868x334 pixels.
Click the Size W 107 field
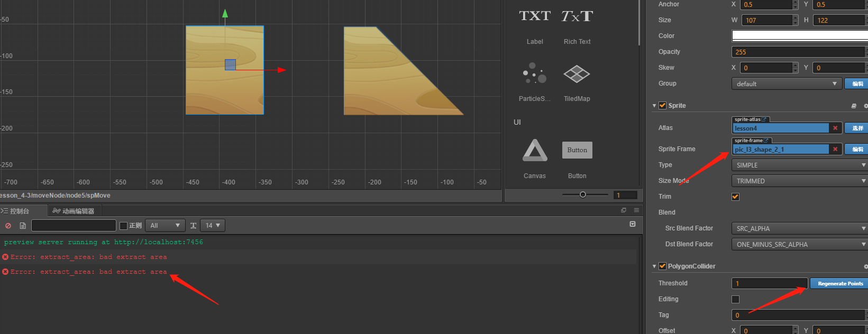tap(768, 20)
